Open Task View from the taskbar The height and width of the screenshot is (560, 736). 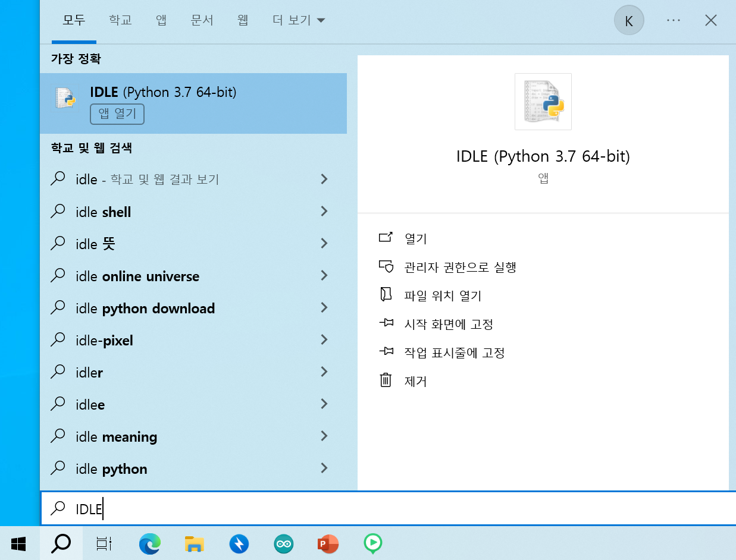[104, 543]
